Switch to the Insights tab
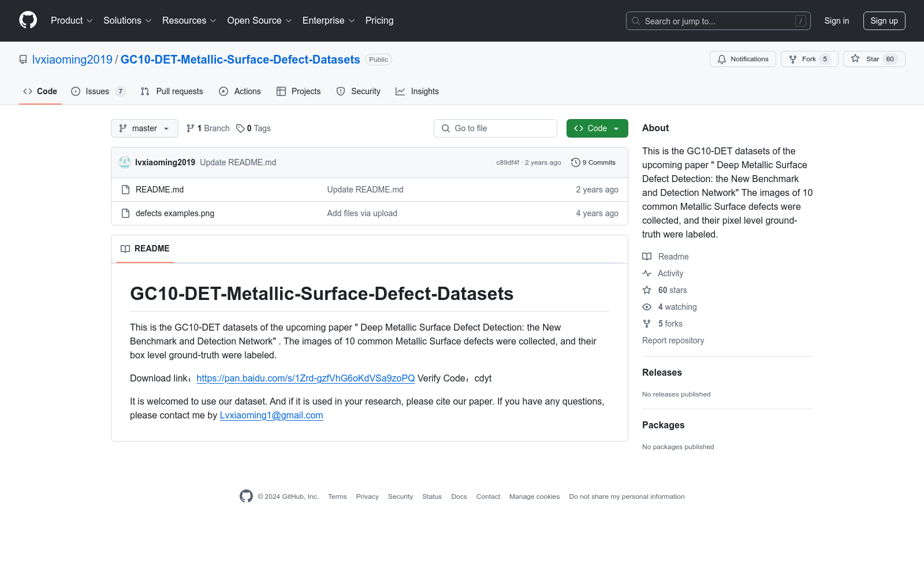 (x=417, y=91)
